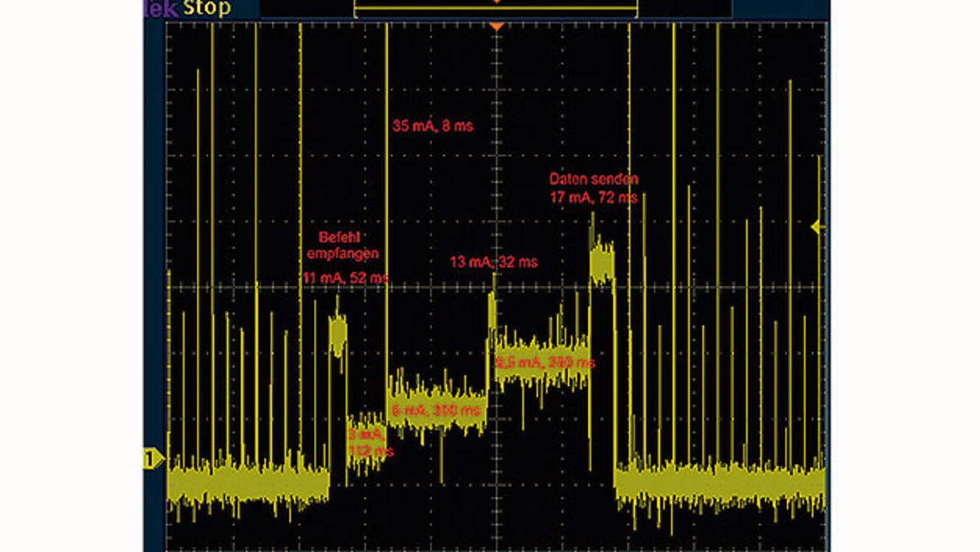Select the orange trigger position marker above graticule

[x=496, y=27]
